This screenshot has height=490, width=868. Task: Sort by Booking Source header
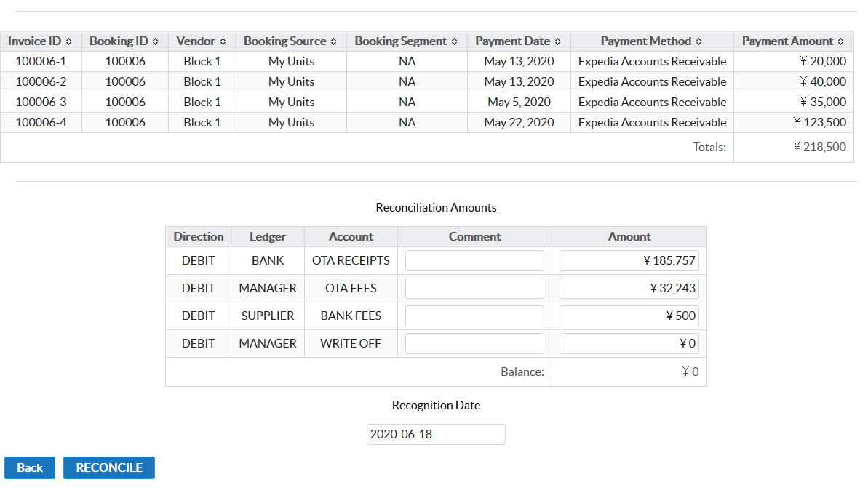290,41
